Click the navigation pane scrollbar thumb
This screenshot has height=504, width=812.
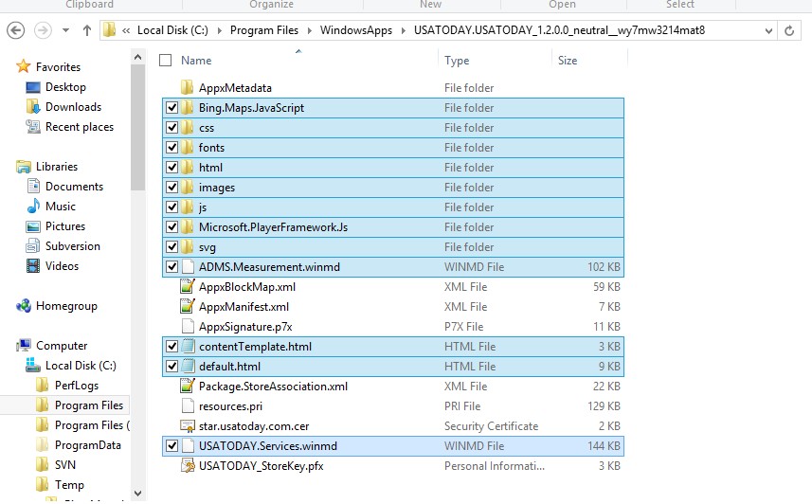(137, 128)
